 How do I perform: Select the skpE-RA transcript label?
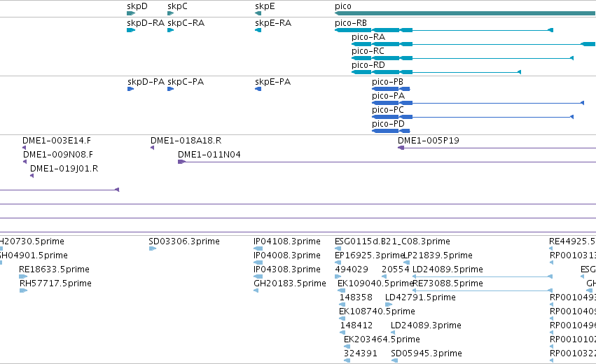(273, 23)
